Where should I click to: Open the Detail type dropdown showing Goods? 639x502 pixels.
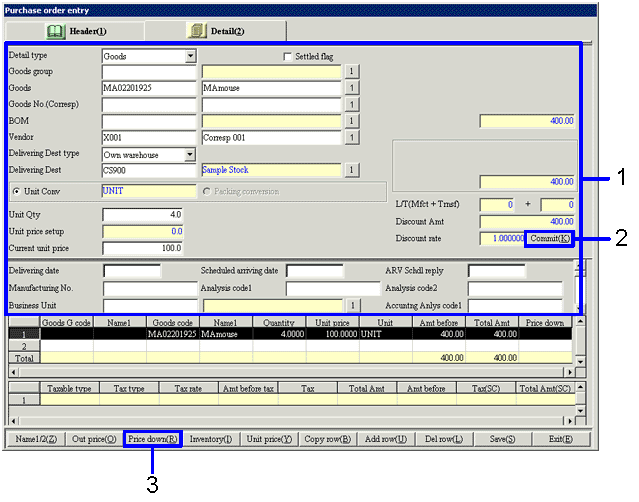click(x=190, y=56)
